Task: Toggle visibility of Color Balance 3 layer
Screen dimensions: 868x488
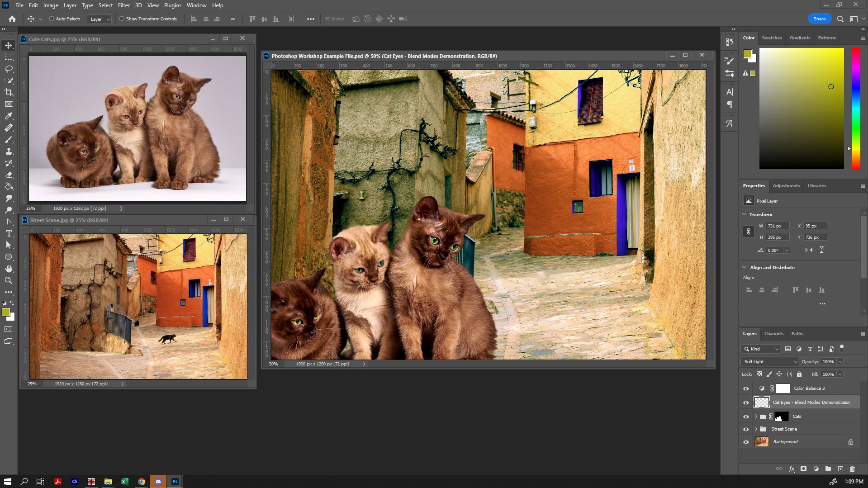Action: click(746, 389)
